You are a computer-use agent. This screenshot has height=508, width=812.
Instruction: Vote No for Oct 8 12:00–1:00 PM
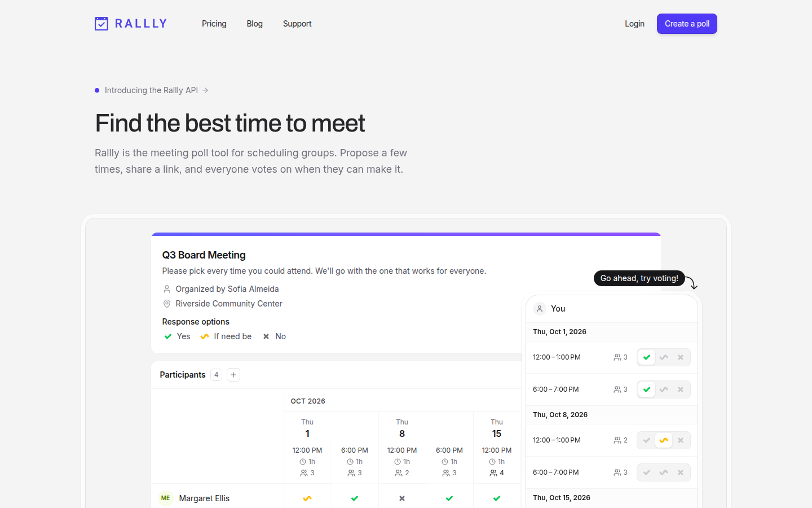tap(681, 440)
